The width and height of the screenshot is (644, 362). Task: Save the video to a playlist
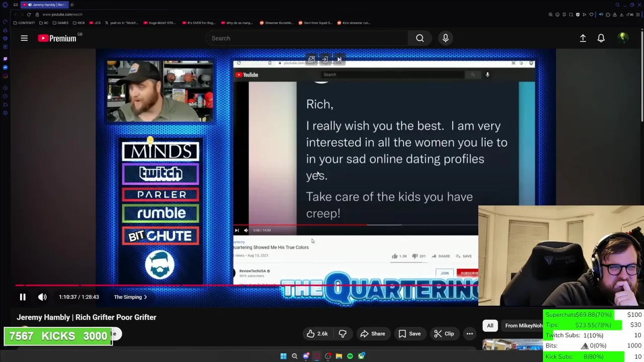410,334
